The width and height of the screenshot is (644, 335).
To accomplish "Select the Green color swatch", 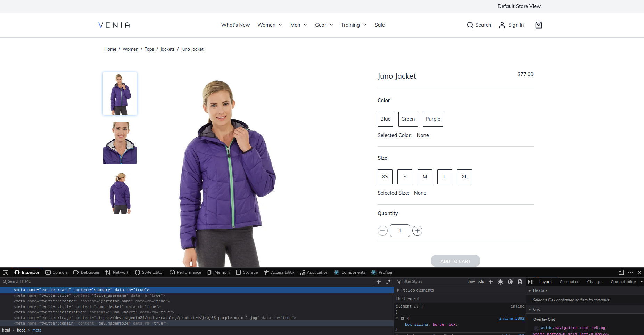I will 408,119.
